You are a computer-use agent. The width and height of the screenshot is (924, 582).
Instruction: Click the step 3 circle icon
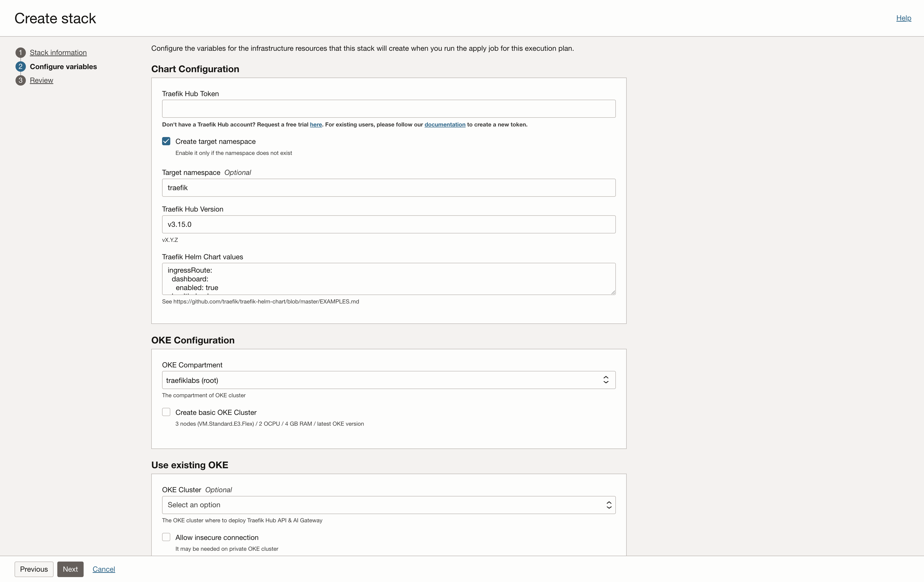20,80
